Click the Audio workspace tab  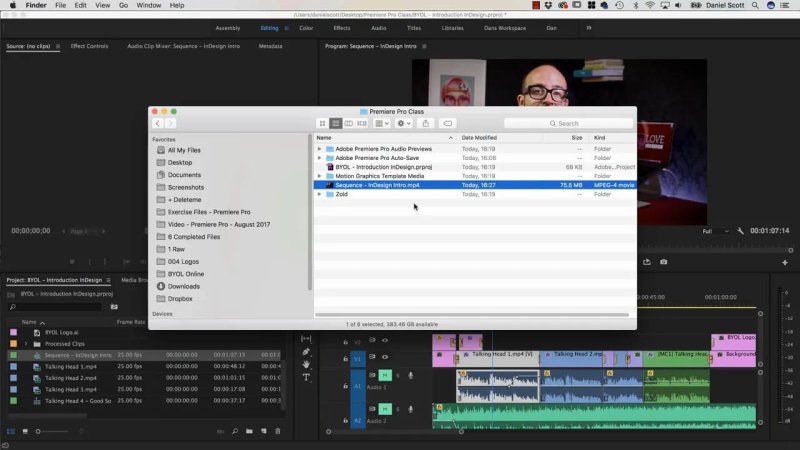pyautogui.click(x=379, y=28)
